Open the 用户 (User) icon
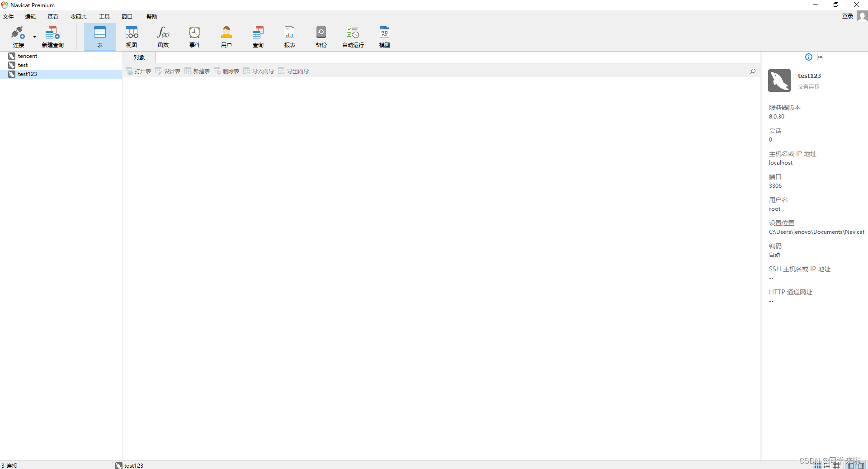This screenshot has height=469, width=868. coord(226,33)
